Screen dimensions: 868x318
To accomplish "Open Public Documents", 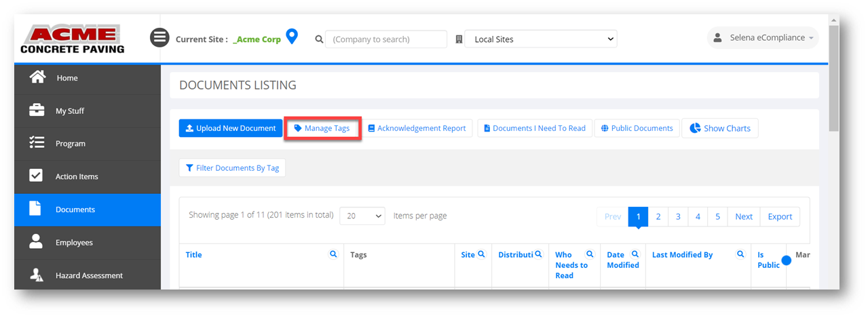I will coord(637,128).
